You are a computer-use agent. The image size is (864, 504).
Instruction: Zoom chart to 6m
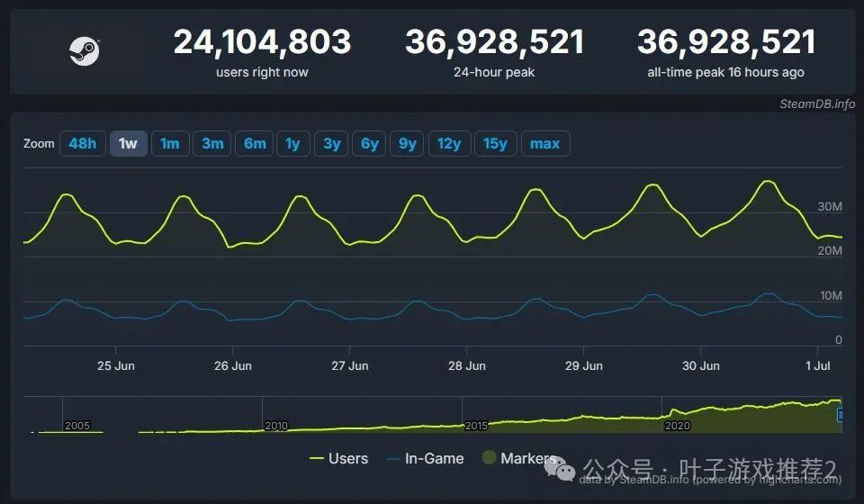pyautogui.click(x=255, y=144)
